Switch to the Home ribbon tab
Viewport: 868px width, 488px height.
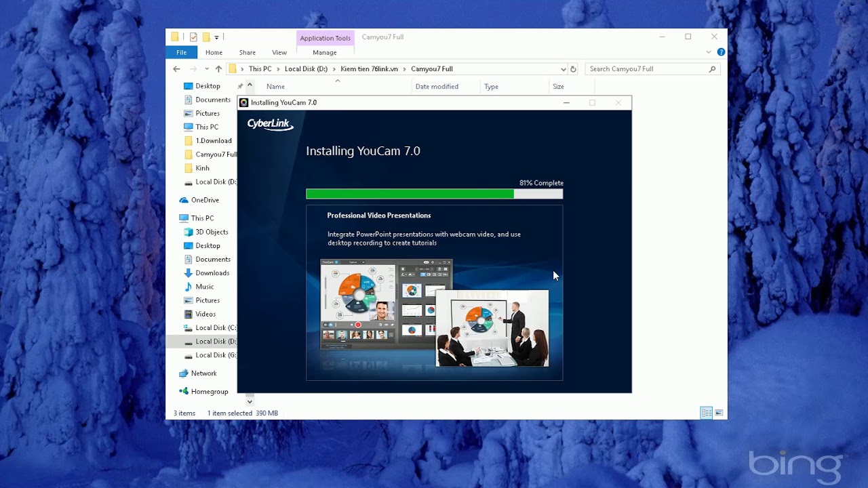coord(214,52)
